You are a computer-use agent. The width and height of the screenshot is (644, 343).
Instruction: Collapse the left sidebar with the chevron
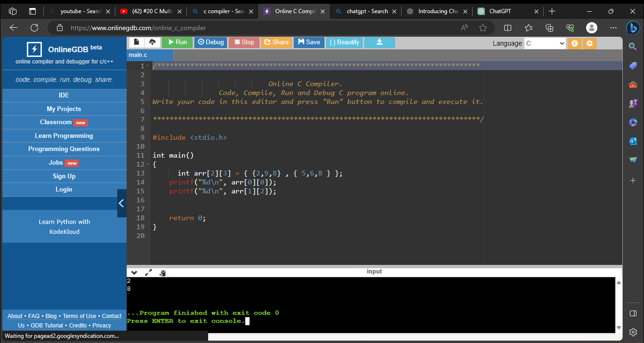click(121, 203)
